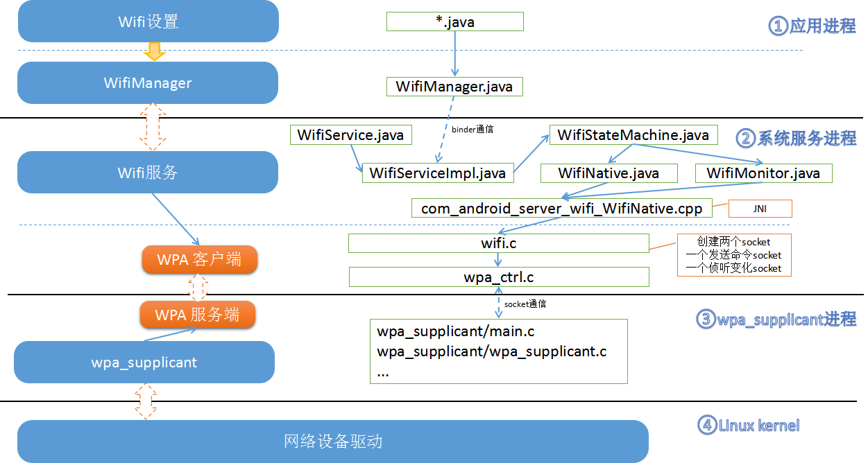Select the WifiNative.java box

[x=609, y=173]
